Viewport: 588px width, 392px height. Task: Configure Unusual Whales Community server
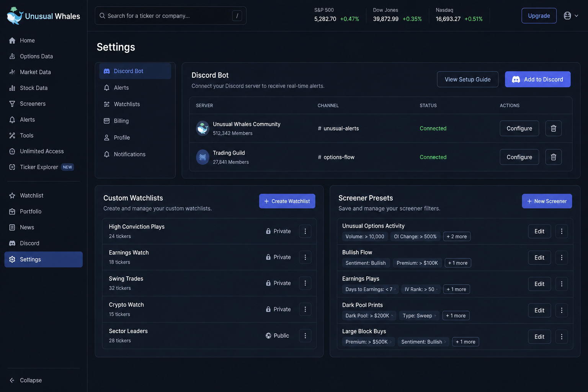[x=519, y=128]
